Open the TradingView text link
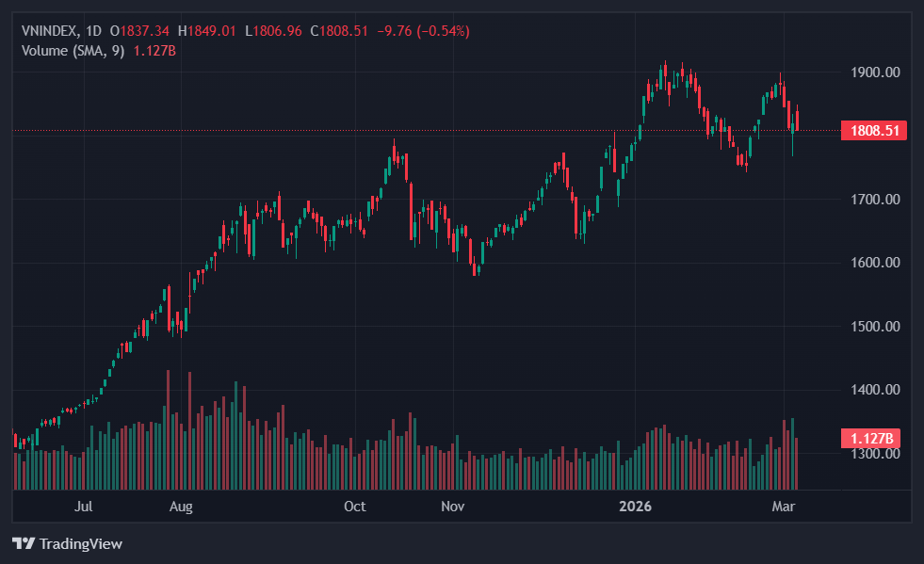The width and height of the screenshot is (924, 564). [x=81, y=543]
